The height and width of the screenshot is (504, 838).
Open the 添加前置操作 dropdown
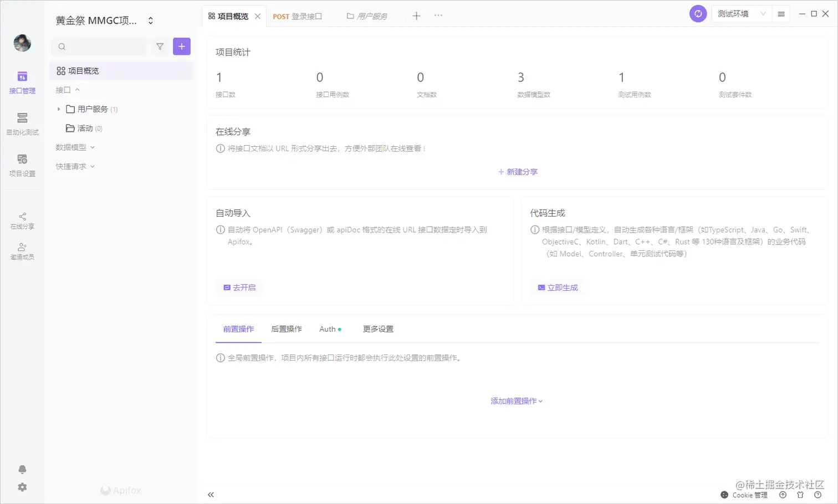pyautogui.click(x=515, y=400)
